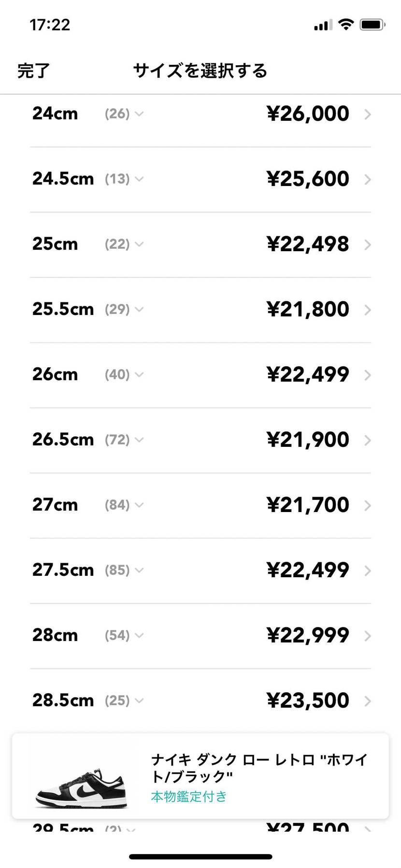
Task: Tap the Nike Dunk Low shoe thumbnail
Action: coord(81,788)
